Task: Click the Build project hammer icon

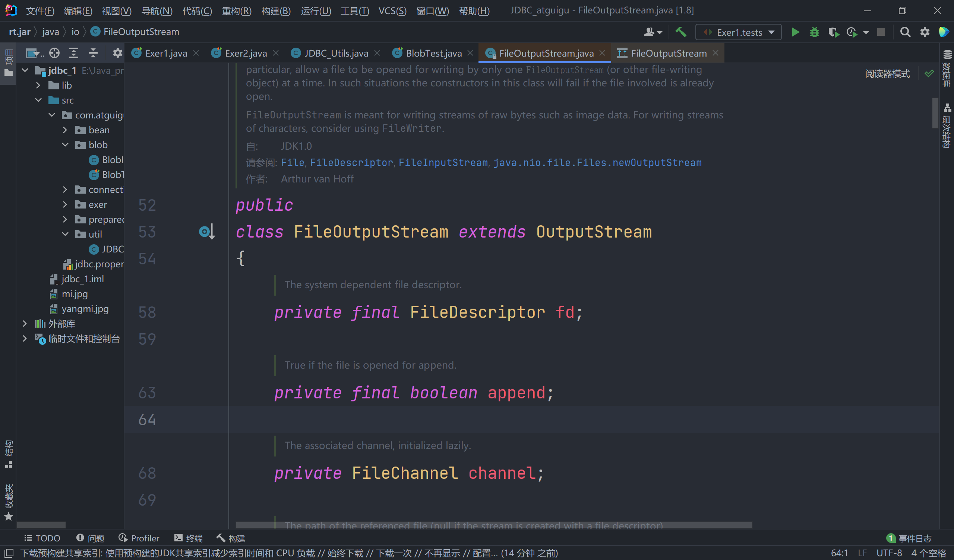Action: [681, 32]
